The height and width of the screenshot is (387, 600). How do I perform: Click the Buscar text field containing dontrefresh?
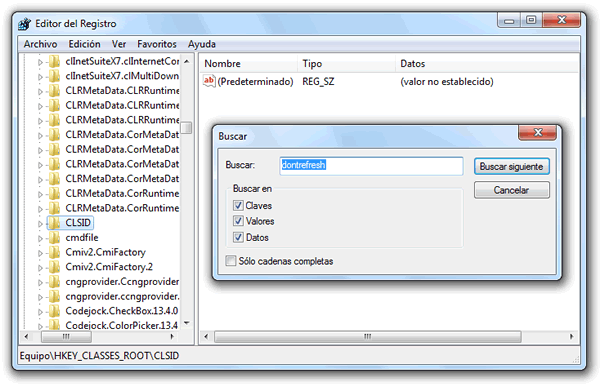371,166
